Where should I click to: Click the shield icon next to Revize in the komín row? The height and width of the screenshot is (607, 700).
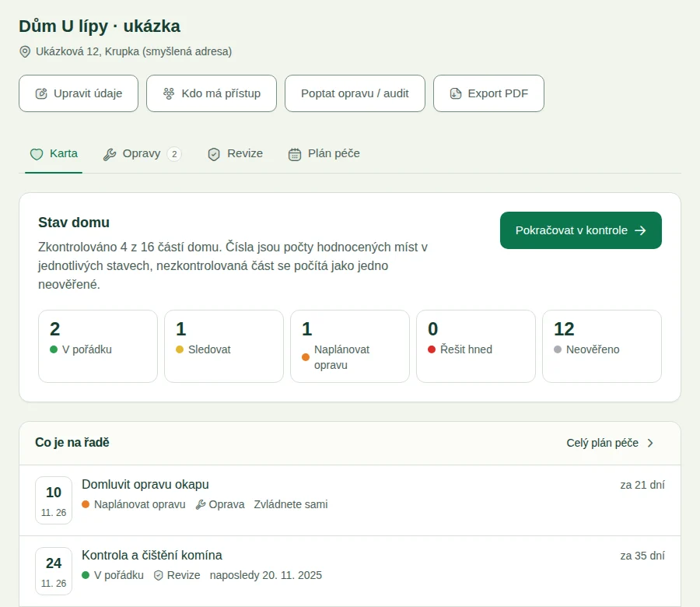[158, 575]
